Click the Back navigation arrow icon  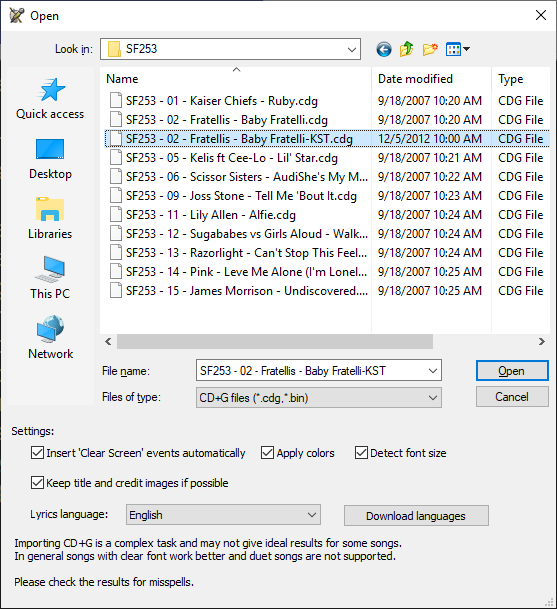click(x=383, y=49)
